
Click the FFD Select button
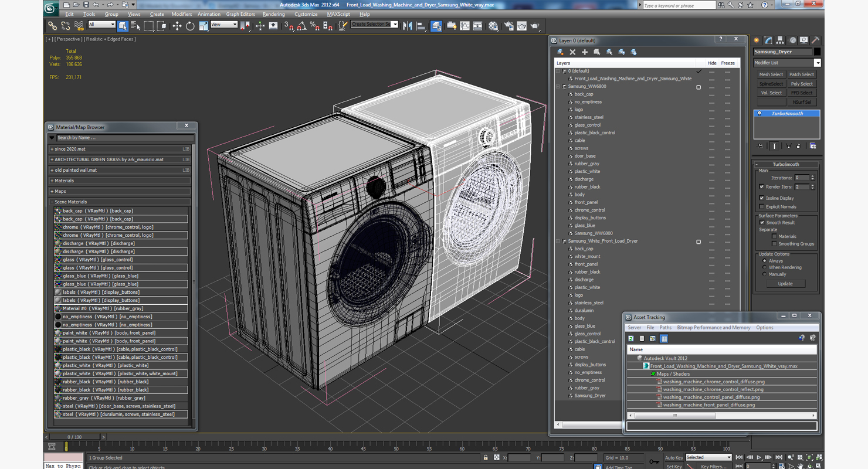click(x=802, y=93)
